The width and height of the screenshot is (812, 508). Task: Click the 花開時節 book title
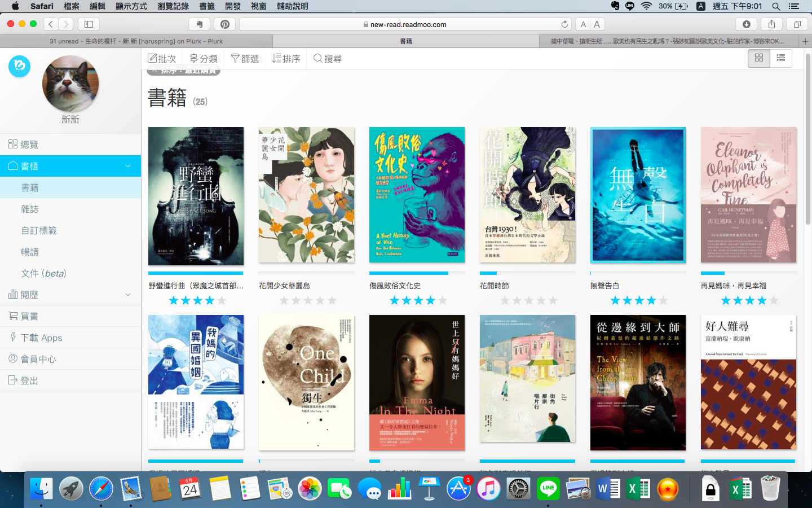[495, 286]
